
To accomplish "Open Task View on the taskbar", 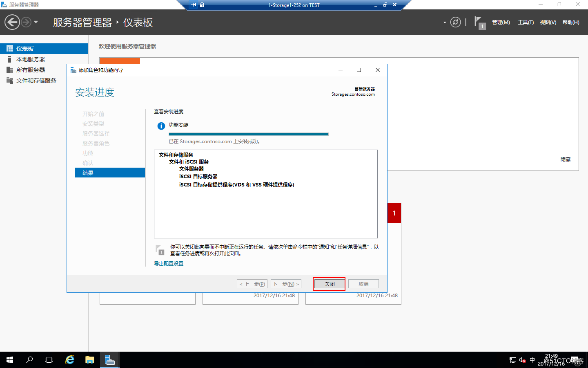I will (49, 360).
